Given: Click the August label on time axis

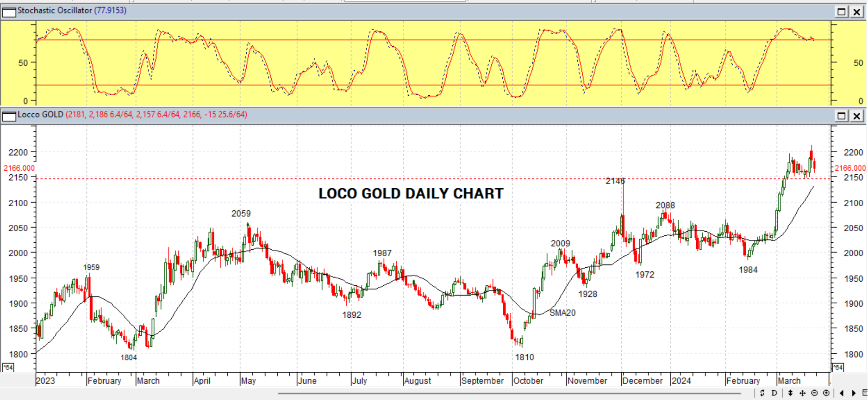Looking at the screenshot, I should 418,381.
